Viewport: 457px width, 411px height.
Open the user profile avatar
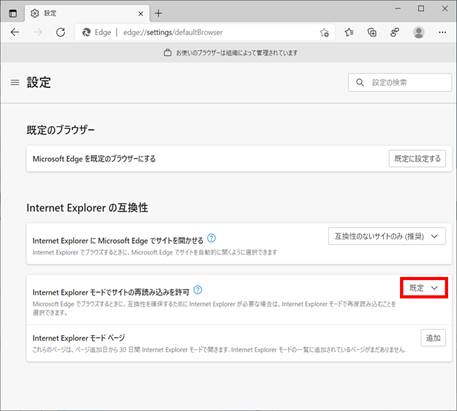418,32
